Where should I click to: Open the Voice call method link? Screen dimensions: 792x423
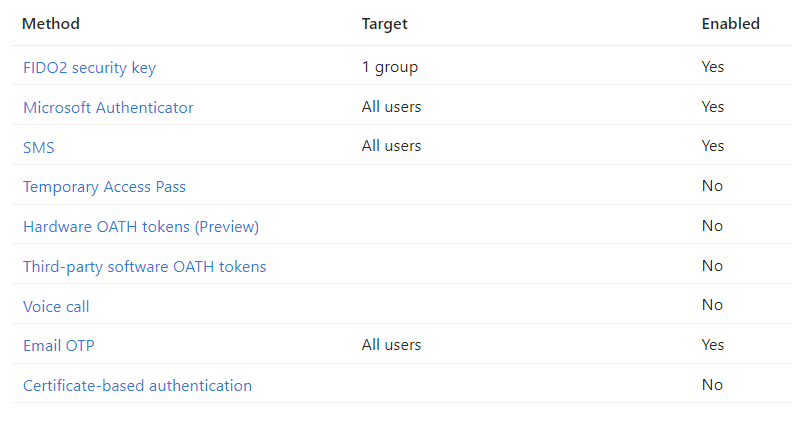[56, 307]
